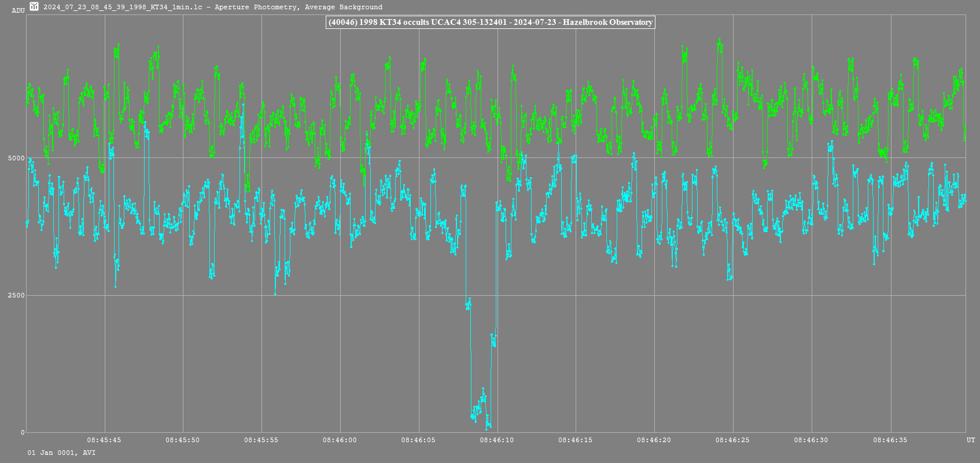Screen dimensions: 980x463
Task: Click the '01 Jan 0001, AVI' footer text
Action: pos(61,453)
